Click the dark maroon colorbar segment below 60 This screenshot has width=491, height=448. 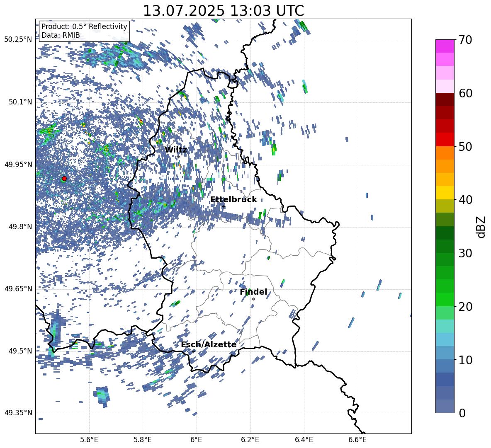coord(445,99)
